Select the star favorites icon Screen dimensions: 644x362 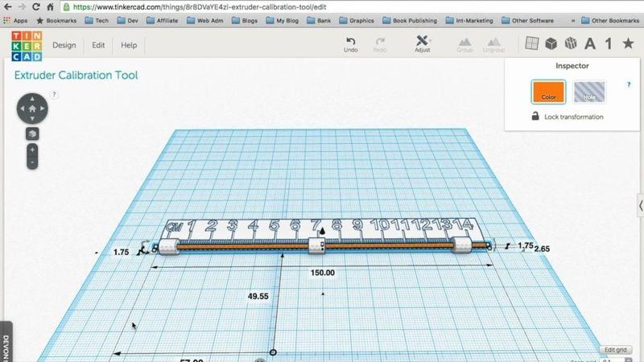(628, 43)
